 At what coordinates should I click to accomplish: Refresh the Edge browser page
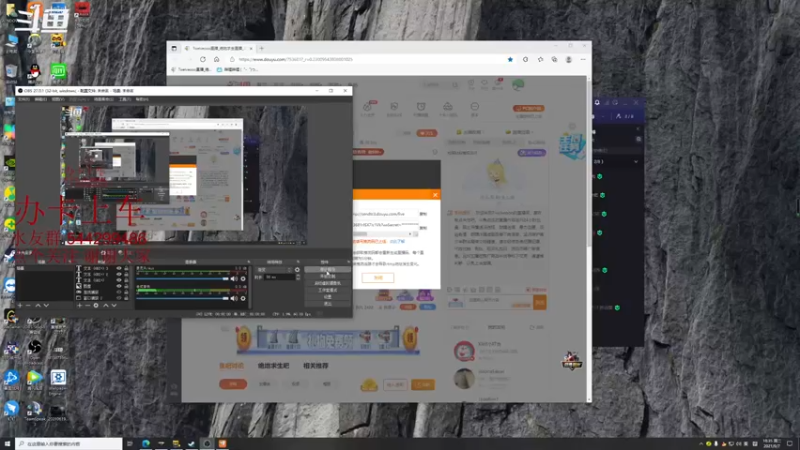click(x=203, y=59)
